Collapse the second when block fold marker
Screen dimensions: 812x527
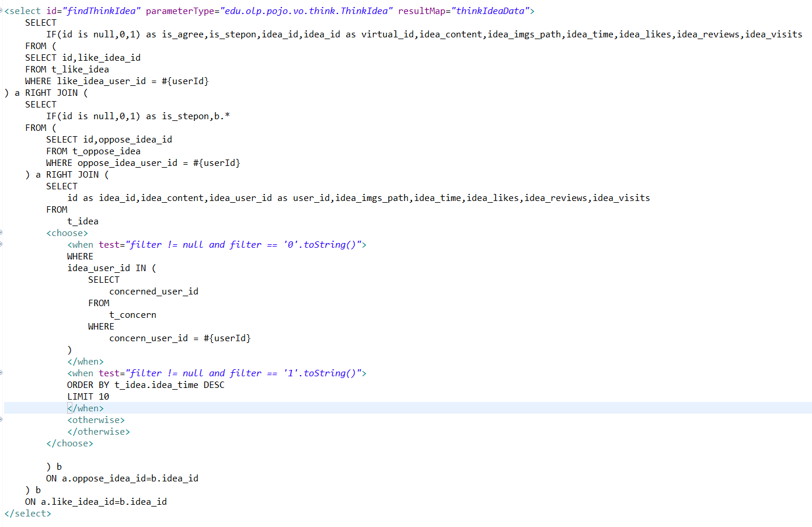coord(2,373)
